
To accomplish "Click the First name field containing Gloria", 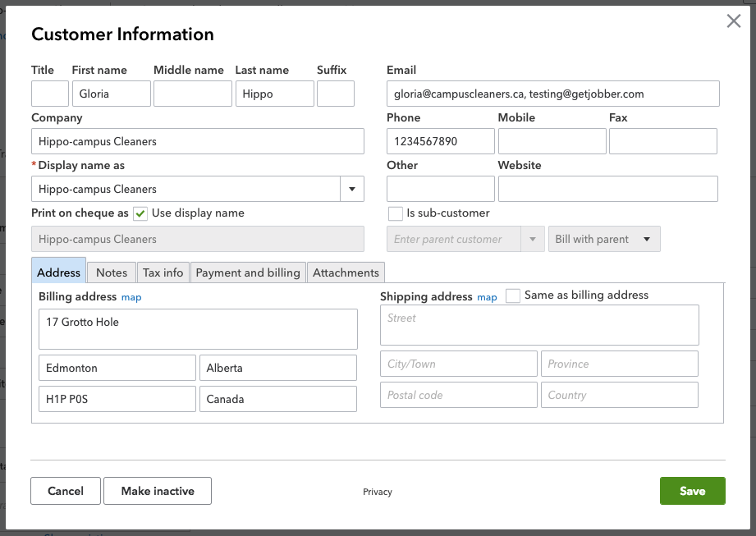I will click(x=111, y=93).
